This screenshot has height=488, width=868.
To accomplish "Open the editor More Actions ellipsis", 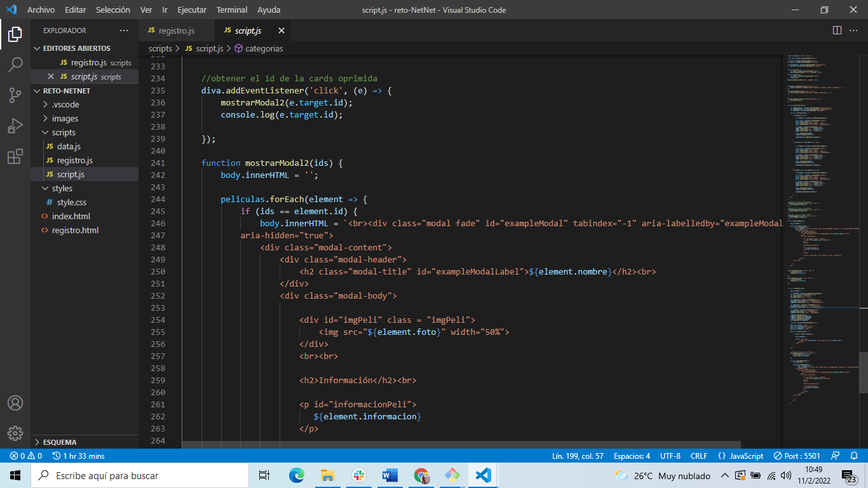I will [x=854, y=30].
